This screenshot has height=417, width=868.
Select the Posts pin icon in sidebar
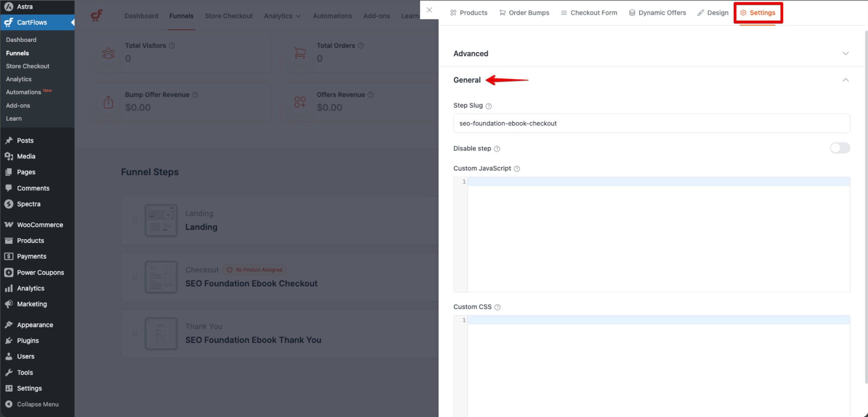[9, 140]
